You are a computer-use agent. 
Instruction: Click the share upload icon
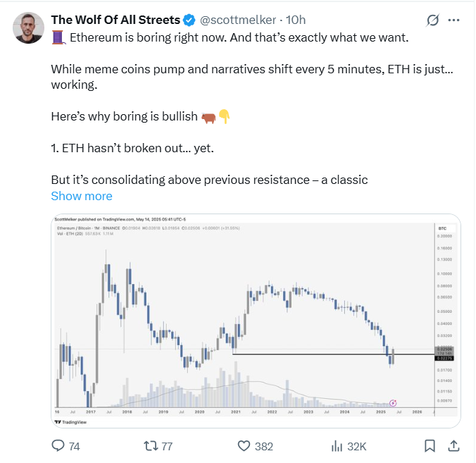[x=454, y=445]
